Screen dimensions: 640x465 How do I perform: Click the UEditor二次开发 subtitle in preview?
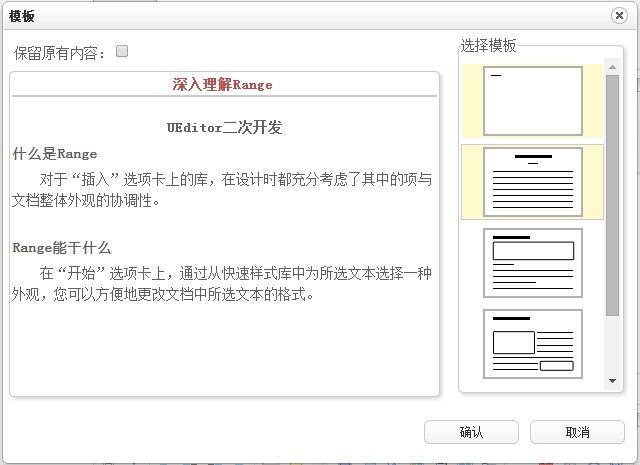(224, 128)
